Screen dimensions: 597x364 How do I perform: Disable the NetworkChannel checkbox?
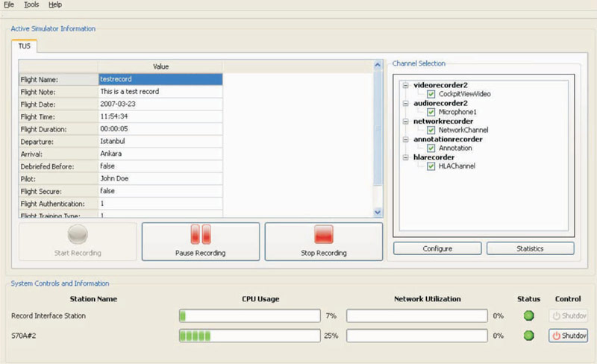tap(431, 130)
